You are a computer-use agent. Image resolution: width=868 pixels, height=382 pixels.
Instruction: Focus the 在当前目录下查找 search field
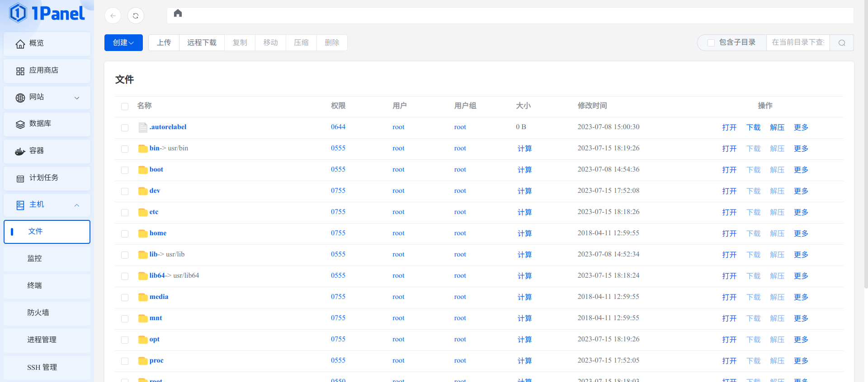click(798, 42)
